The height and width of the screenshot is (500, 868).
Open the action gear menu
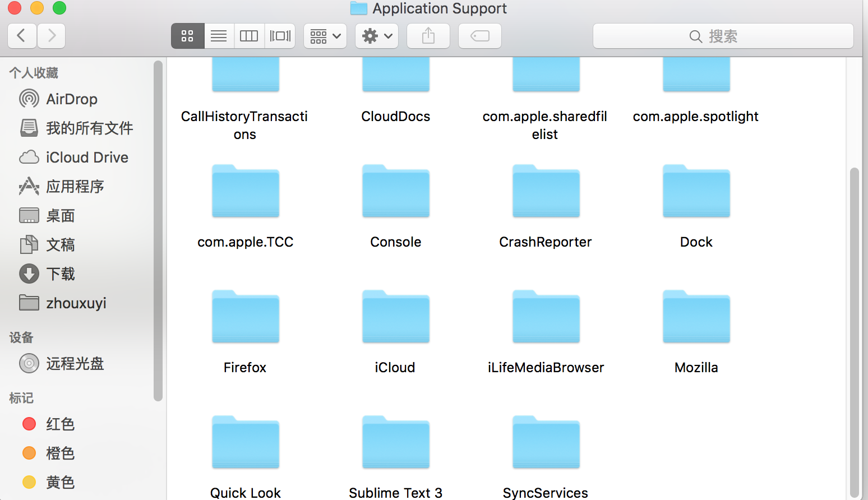(376, 35)
